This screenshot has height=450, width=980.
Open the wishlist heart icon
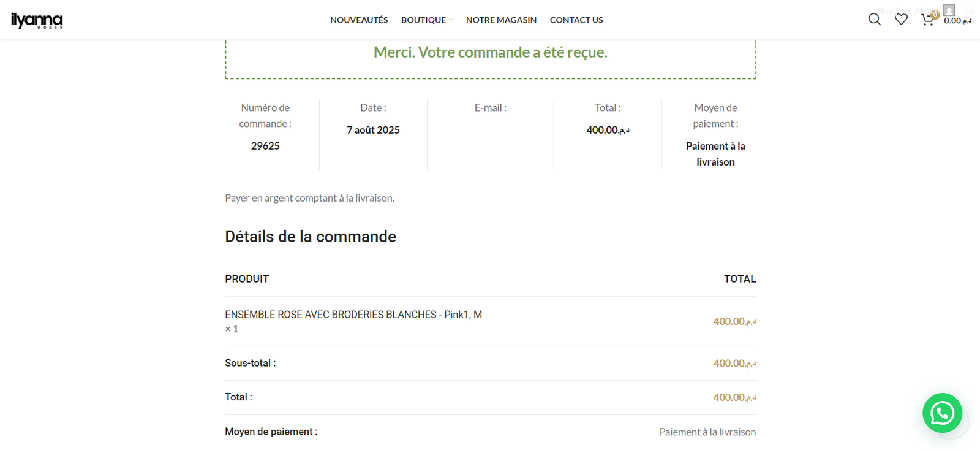point(901,20)
